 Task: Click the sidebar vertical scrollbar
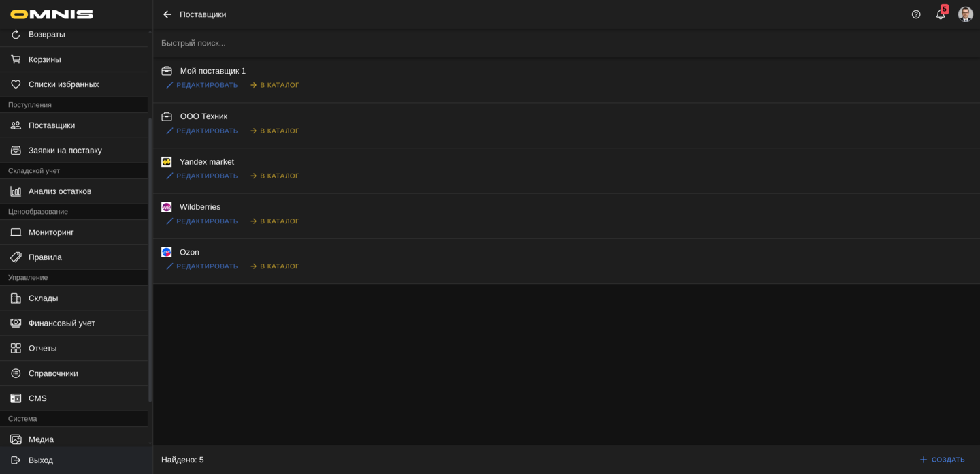pos(150,259)
